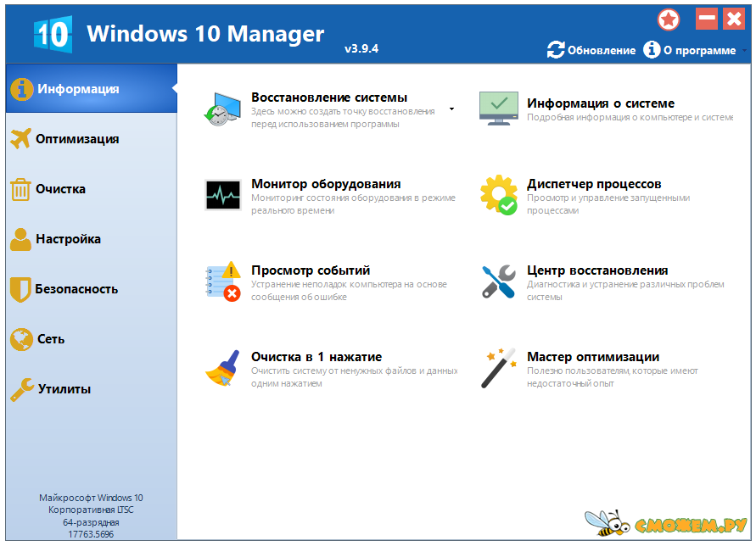Screen dimensions: 756x546
Task: Click the Майкрософт Windows 10 system text
Action: point(91,498)
